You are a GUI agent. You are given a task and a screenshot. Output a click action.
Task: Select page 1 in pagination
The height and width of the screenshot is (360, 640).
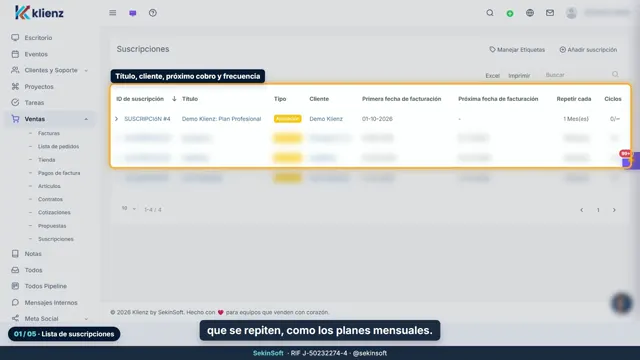598,210
